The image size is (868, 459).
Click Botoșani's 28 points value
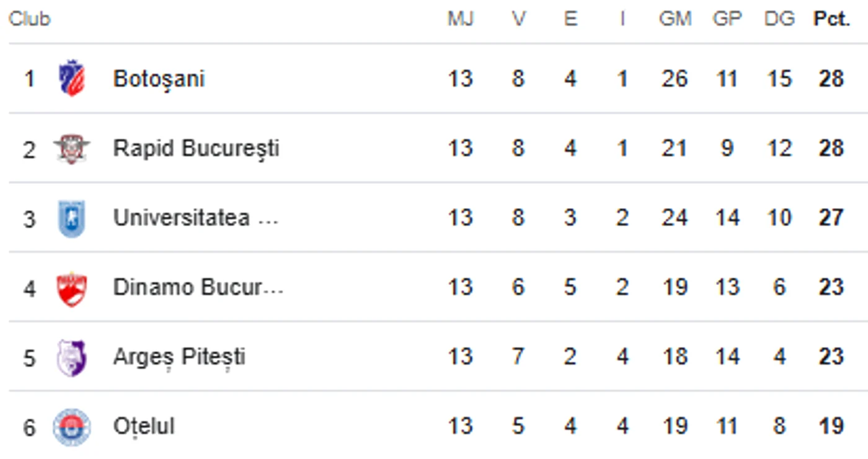(x=831, y=79)
